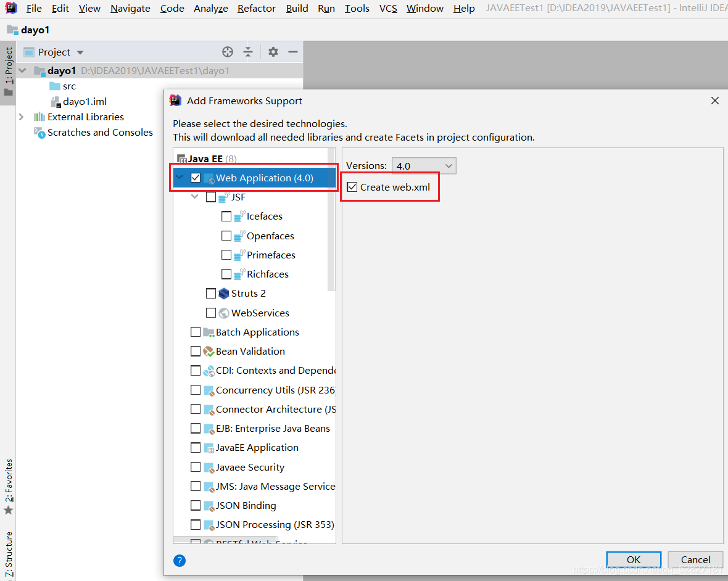
Task: Open the Analyze menu
Action: coord(211,9)
